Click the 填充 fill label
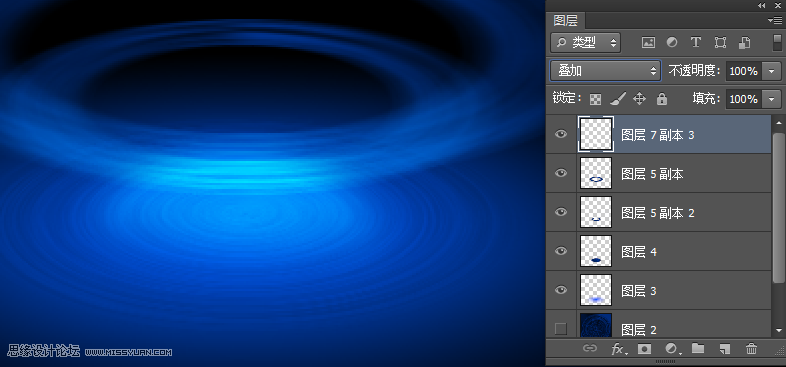 706,98
